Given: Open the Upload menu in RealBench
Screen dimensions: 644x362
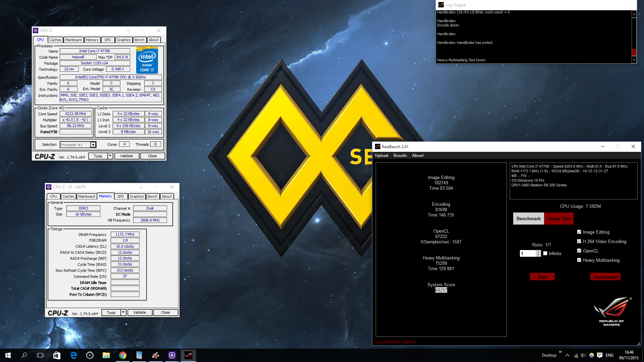Looking at the screenshot, I should tap(381, 156).
